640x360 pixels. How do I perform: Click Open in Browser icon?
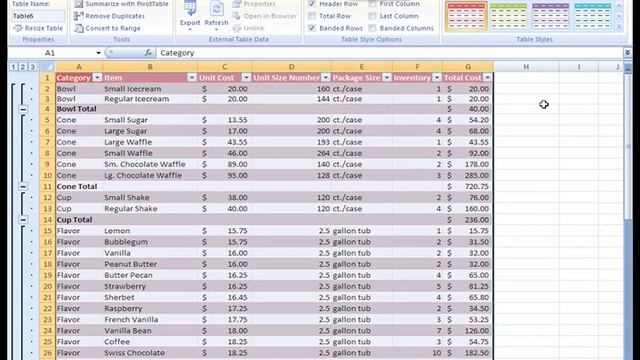click(x=236, y=16)
